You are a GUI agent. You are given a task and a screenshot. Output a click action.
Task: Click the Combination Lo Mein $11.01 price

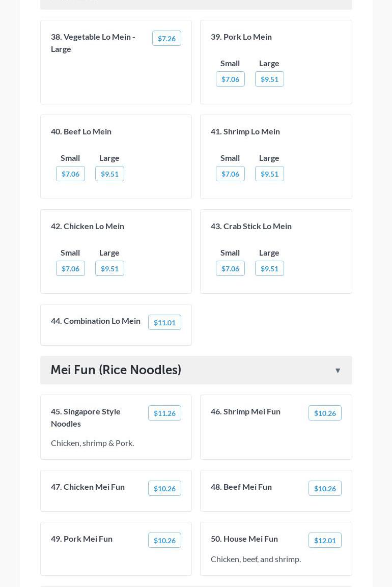[164, 323]
